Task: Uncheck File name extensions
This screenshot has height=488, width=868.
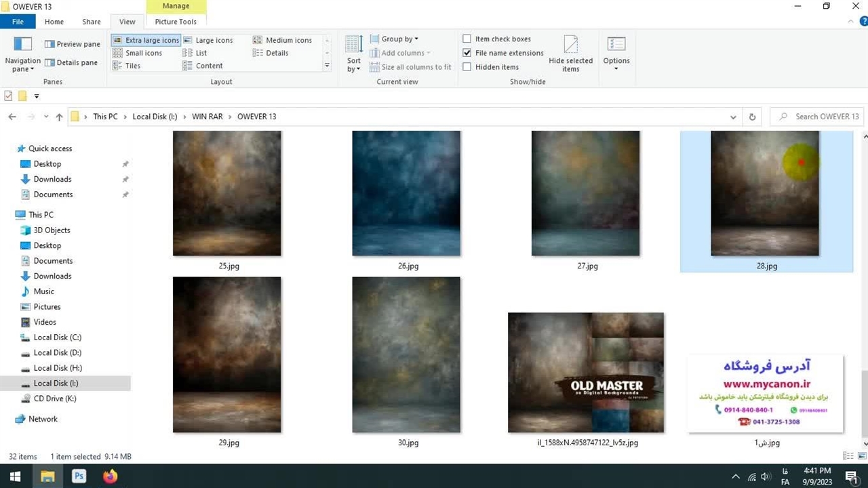Action: coord(467,53)
